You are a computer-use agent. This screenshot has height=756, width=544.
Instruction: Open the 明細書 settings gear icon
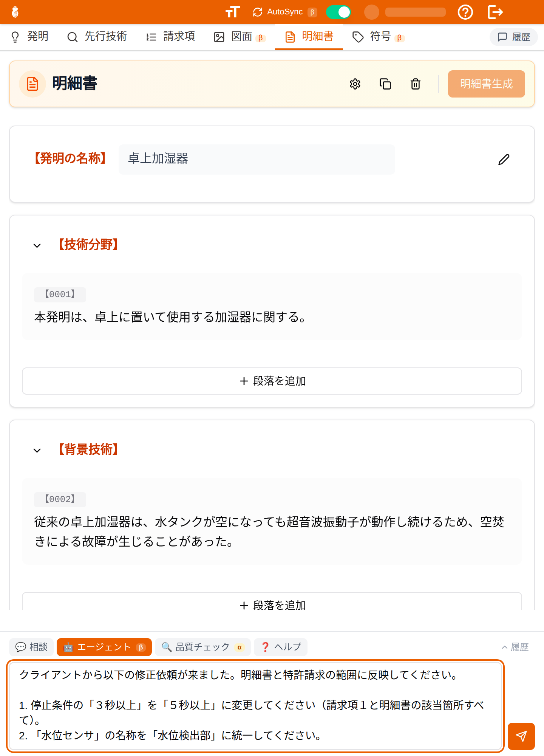point(355,84)
